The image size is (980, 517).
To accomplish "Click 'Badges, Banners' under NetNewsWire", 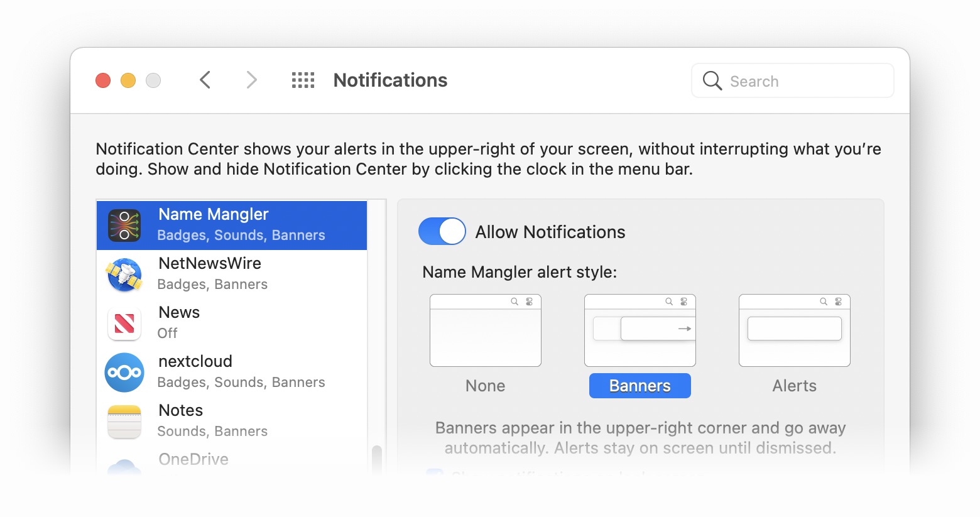I will (x=212, y=285).
